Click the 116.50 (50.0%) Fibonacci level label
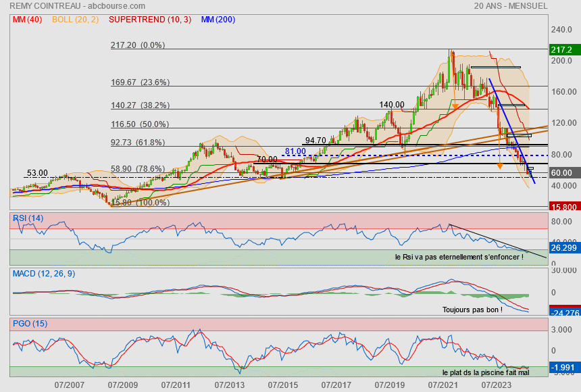581x392 pixels. point(140,124)
